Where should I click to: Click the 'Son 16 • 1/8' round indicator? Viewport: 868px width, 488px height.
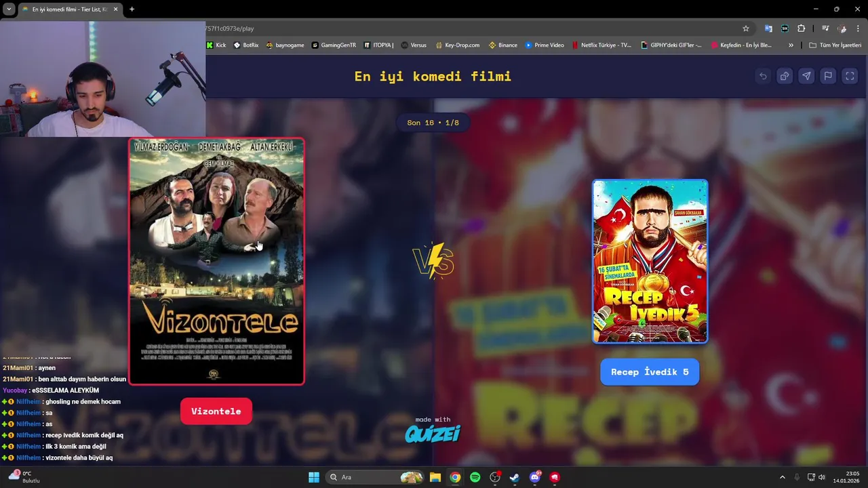point(433,123)
